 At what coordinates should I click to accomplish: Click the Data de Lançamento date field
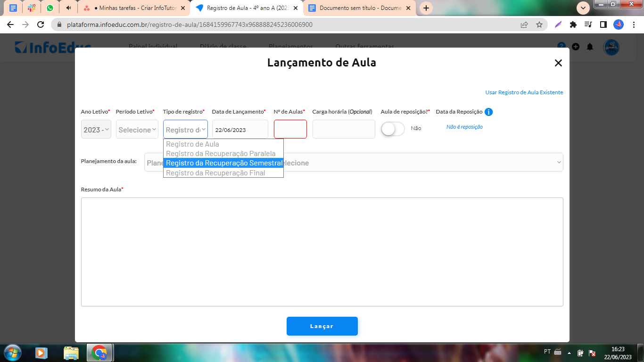(x=240, y=129)
